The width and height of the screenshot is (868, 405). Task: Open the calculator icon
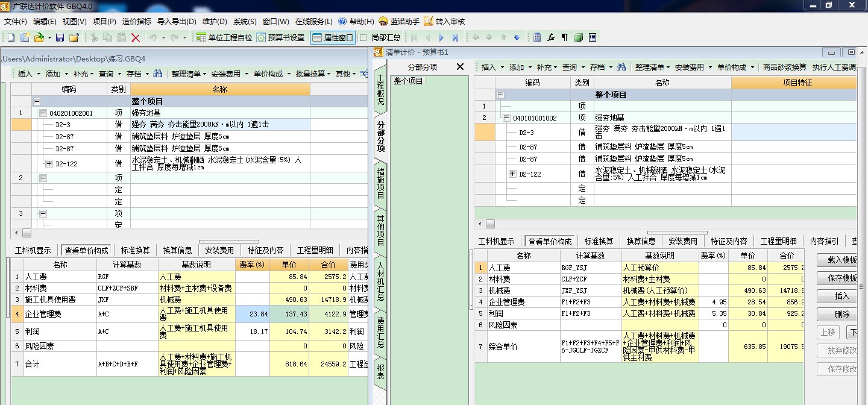(x=537, y=37)
